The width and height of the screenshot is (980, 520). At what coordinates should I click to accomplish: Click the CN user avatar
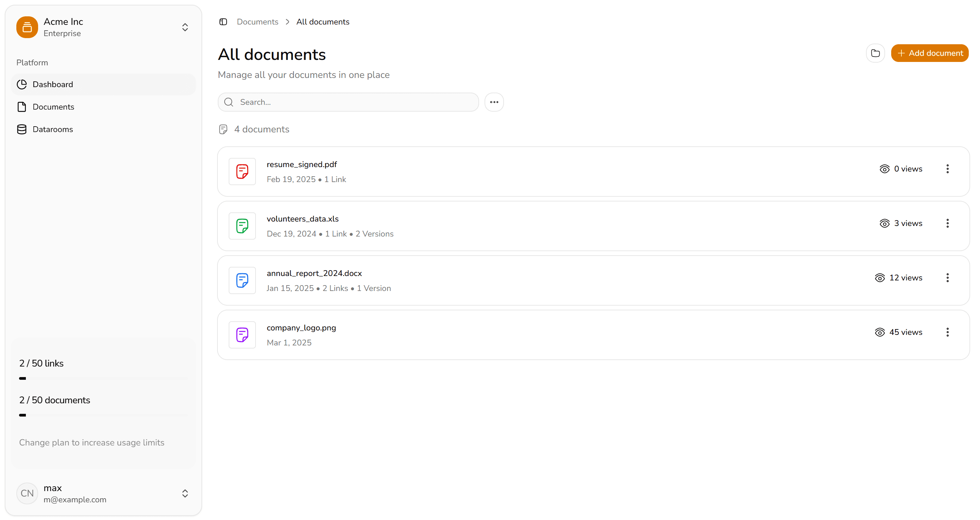(27, 493)
